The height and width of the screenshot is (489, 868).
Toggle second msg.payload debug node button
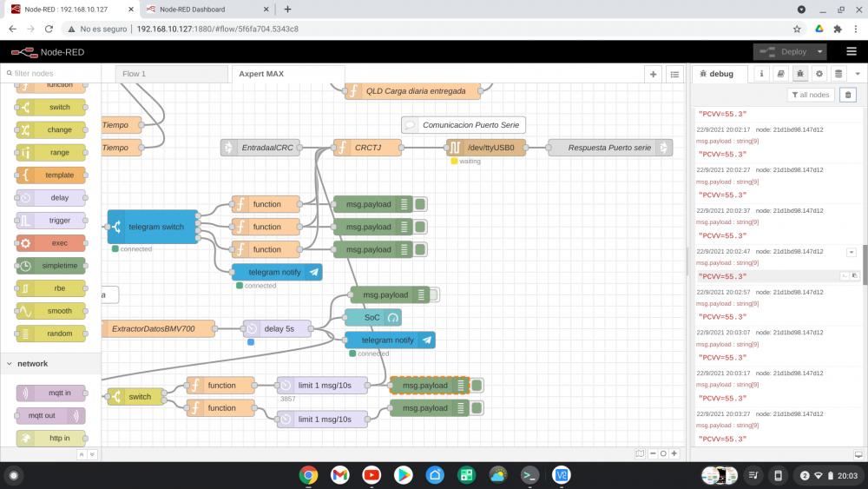click(421, 227)
